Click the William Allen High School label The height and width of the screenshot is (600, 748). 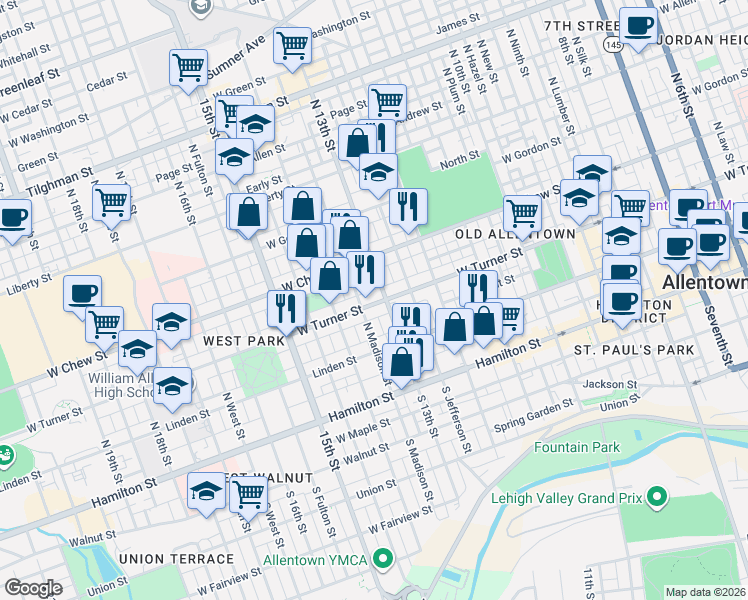tap(121, 385)
